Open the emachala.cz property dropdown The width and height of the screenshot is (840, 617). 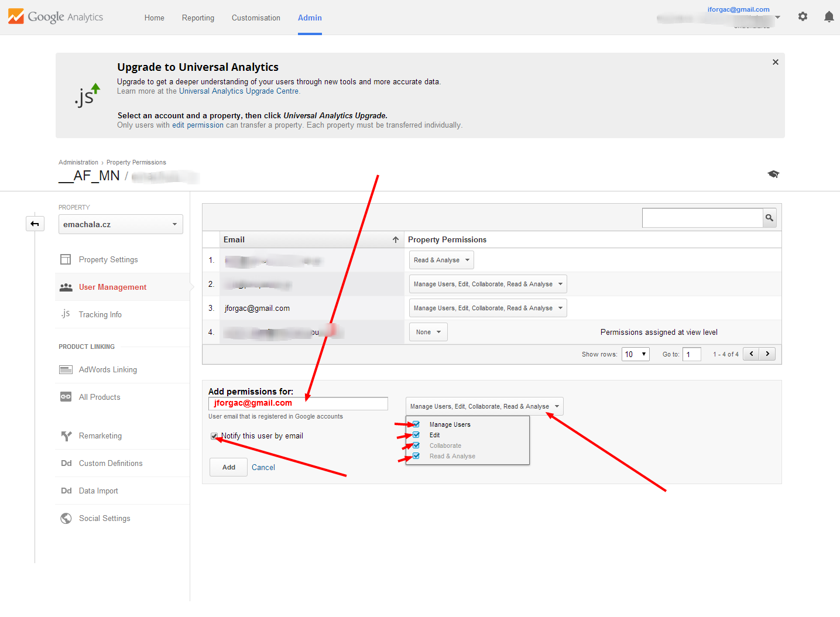tap(121, 224)
